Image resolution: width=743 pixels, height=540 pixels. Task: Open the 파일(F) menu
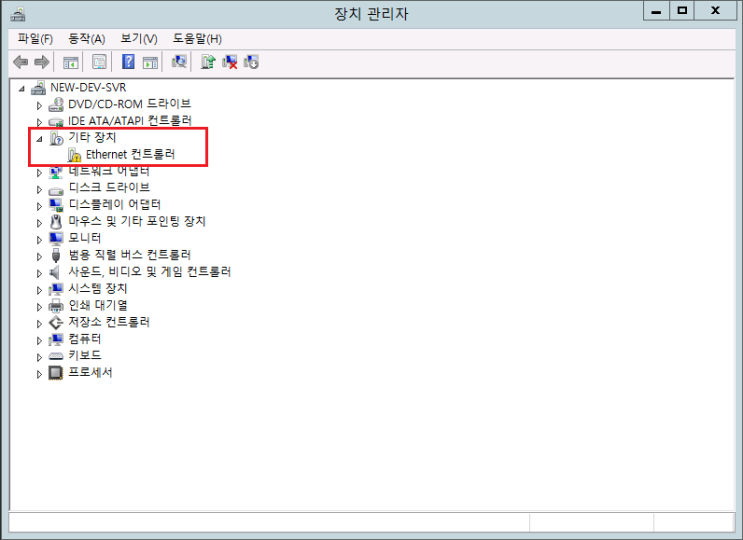[x=35, y=39]
